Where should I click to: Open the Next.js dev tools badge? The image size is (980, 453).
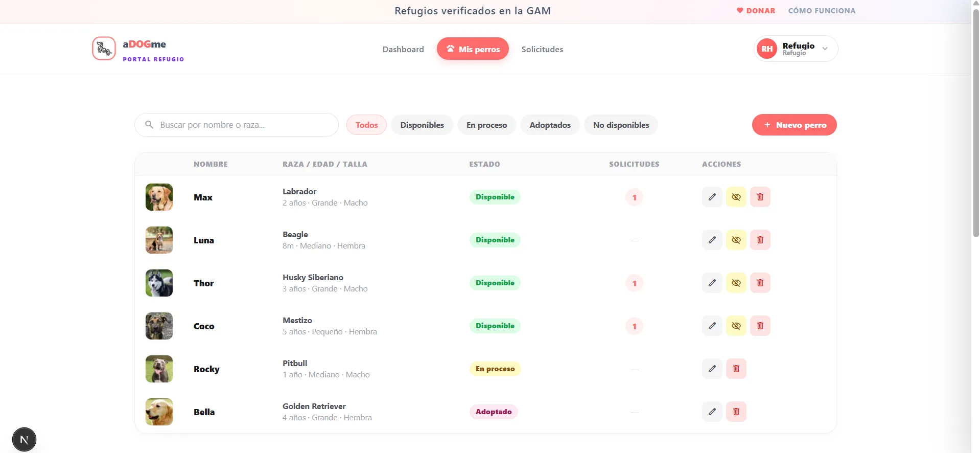pyautogui.click(x=24, y=440)
